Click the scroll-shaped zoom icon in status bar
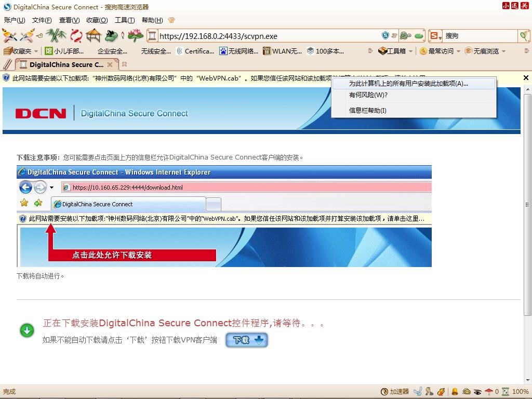 coord(506,392)
